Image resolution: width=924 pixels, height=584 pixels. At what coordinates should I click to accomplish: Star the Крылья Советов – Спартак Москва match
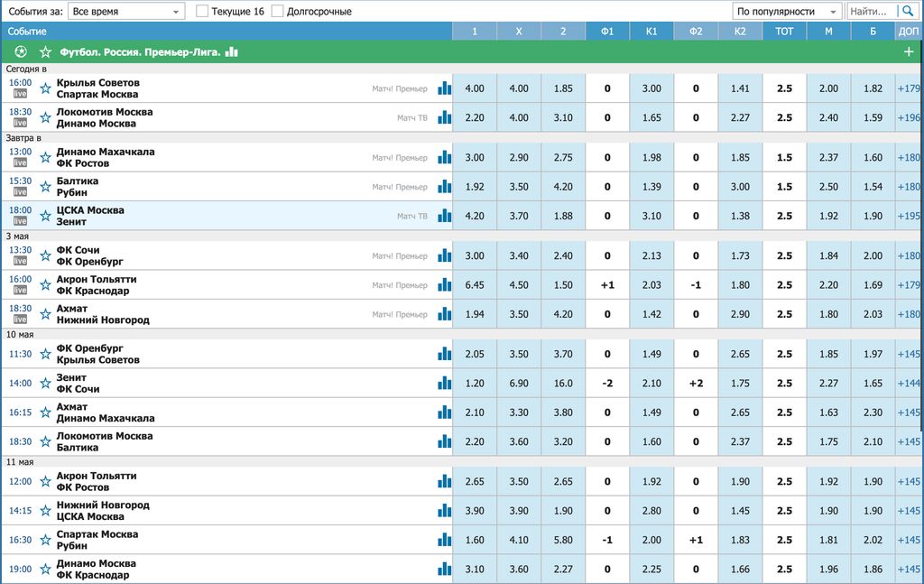(45, 88)
